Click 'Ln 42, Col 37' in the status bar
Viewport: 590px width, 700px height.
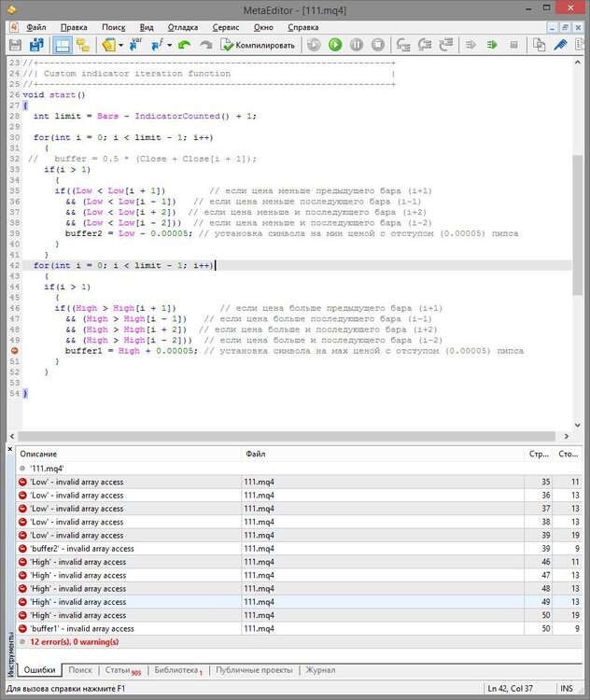[x=510, y=689]
